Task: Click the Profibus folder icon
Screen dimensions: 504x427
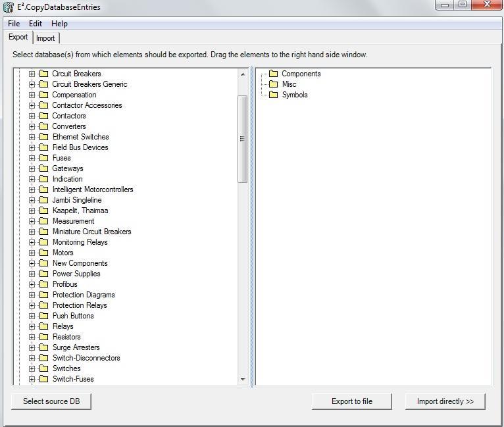Action: tap(43, 284)
